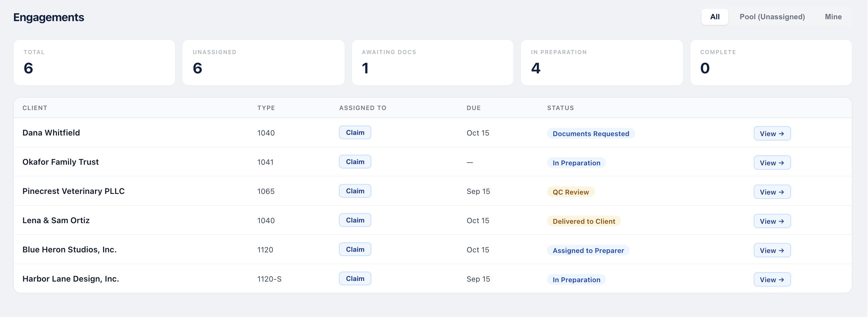The height and width of the screenshot is (317, 868).
Task: Click the Okafor Family Trust client name
Action: 61,162
